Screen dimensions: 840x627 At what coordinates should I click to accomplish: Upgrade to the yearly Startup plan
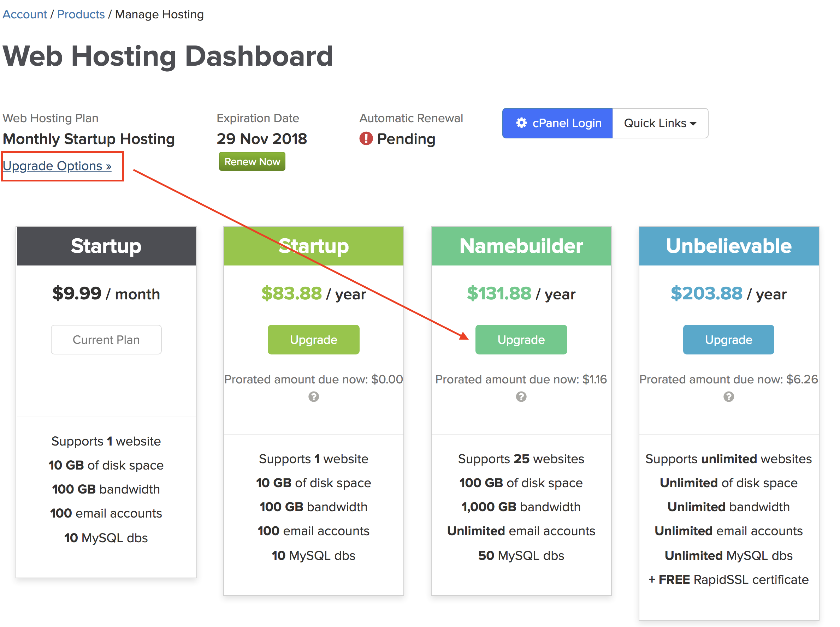pos(313,339)
